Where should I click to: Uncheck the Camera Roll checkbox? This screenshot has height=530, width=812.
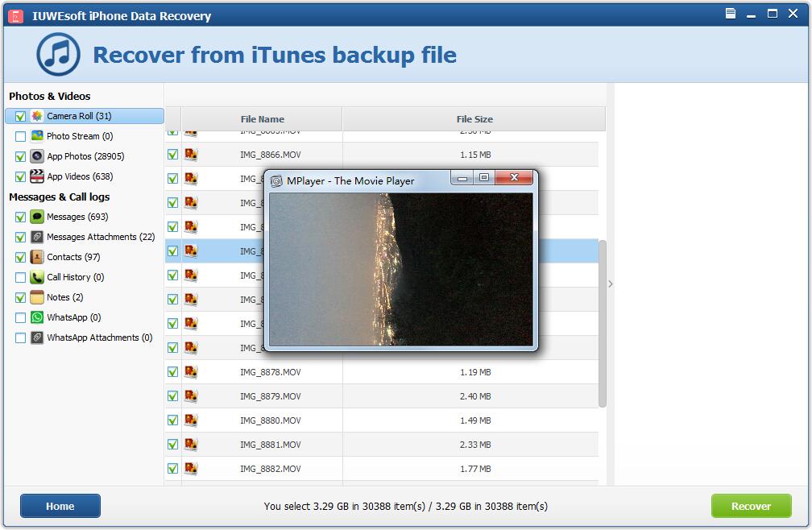(x=20, y=117)
